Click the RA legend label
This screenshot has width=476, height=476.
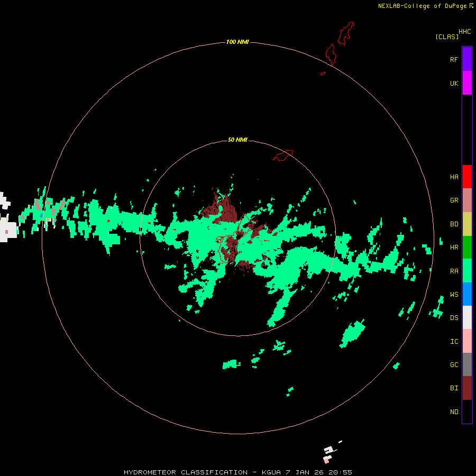pyautogui.click(x=454, y=271)
